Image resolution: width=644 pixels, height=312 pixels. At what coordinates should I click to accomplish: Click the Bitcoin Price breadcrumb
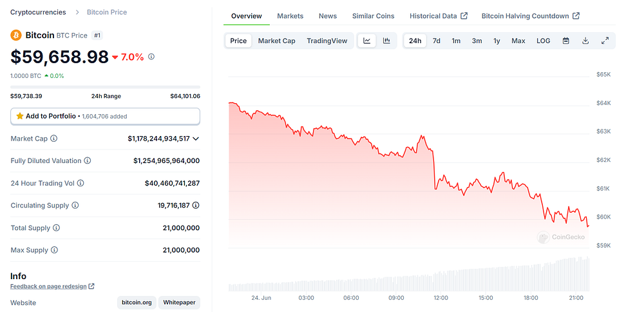point(107,12)
